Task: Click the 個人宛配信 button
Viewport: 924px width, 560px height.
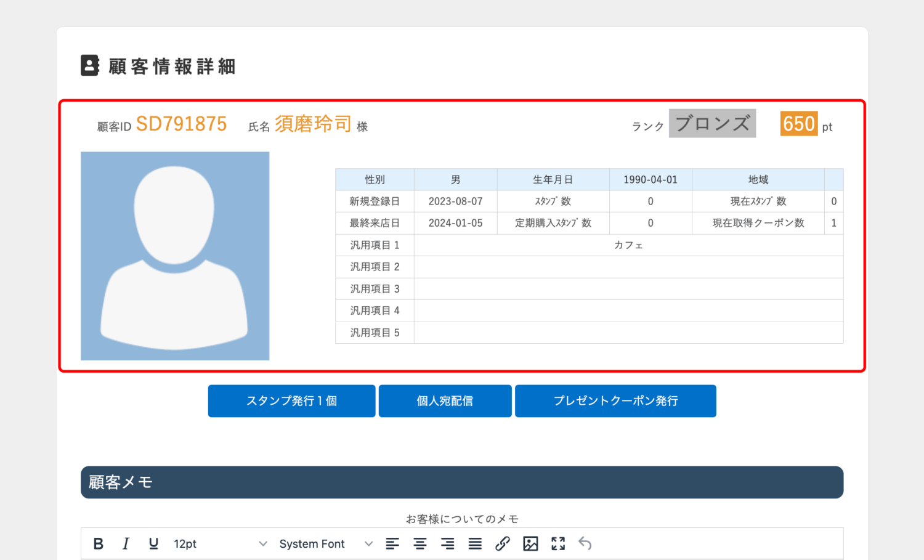Action: click(x=445, y=400)
